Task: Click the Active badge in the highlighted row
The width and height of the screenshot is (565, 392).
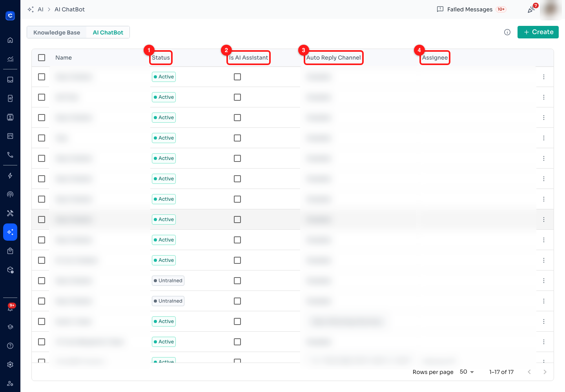Action: 164,220
